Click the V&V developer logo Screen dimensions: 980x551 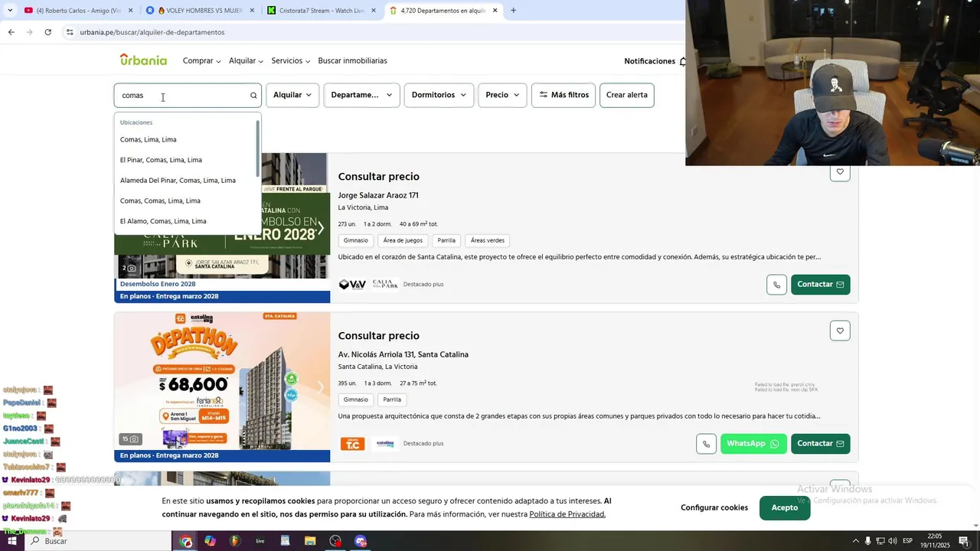point(352,285)
